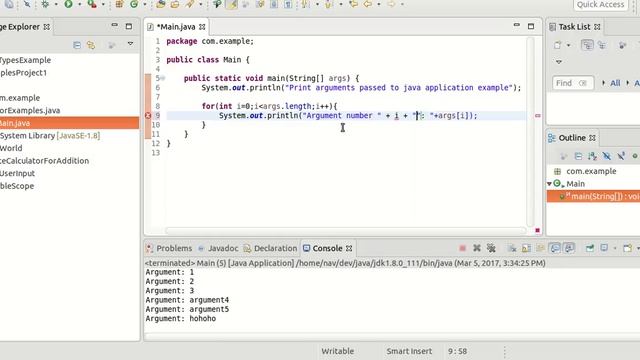Image resolution: width=640 pixels, height=360 pixels.
Task: Open the Task List view menu triangle
Action: [559, 62]
